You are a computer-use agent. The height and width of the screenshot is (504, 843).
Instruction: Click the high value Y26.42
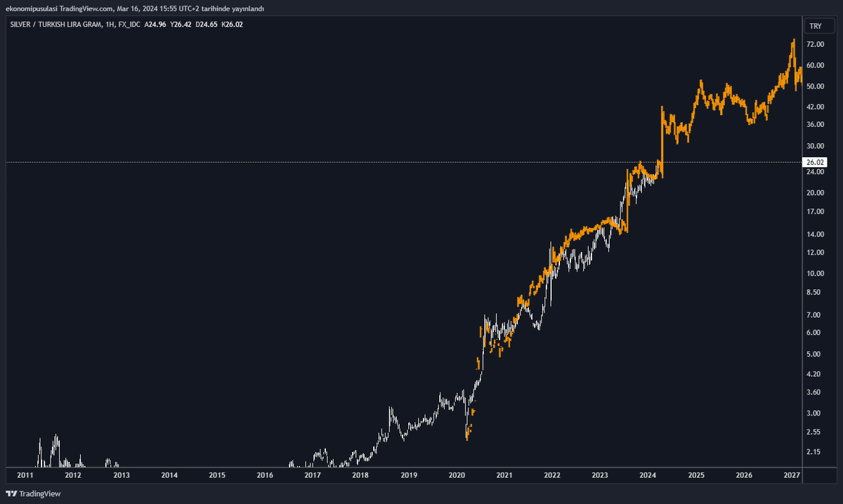click(x=181, y=25)
